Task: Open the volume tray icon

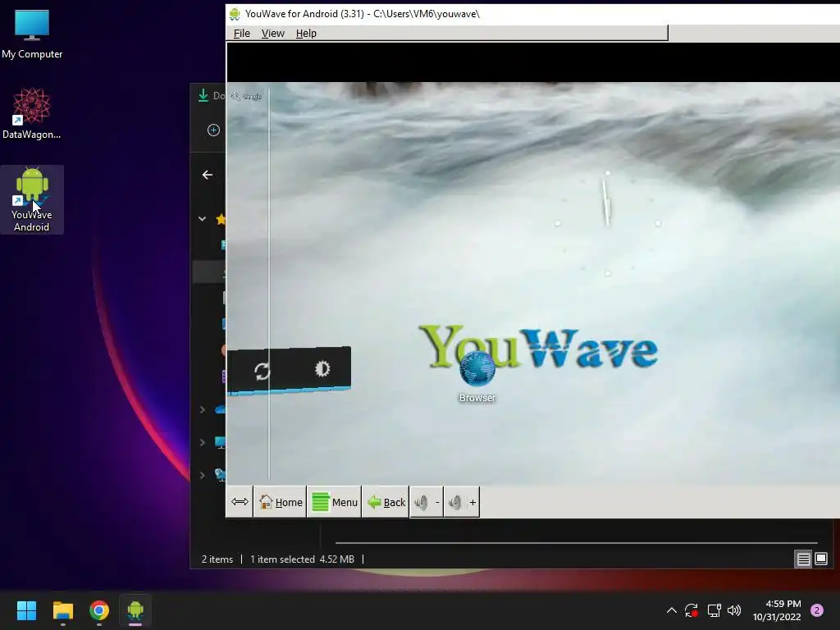Action: 734,610
